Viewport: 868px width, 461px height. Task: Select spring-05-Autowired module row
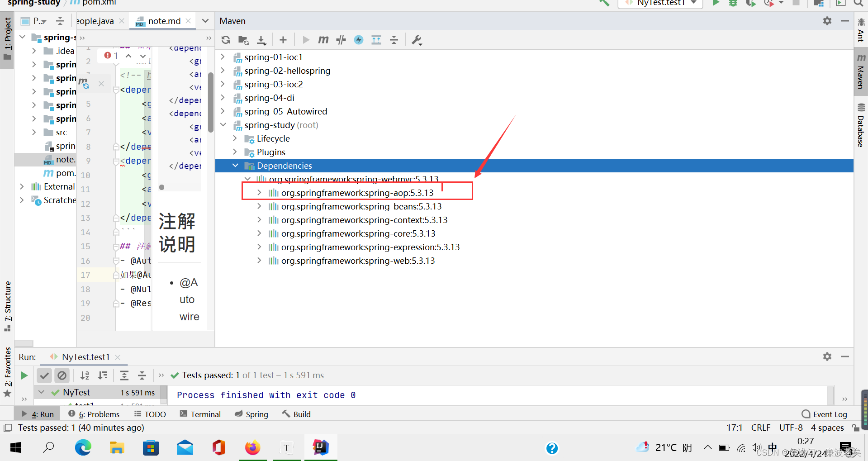pyautogui.click(x=534, y=111)
